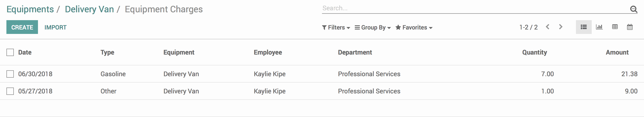644x117 pixels.
Task: Switch to graph view
Action: pyautogui.click(x=599, y=27)
